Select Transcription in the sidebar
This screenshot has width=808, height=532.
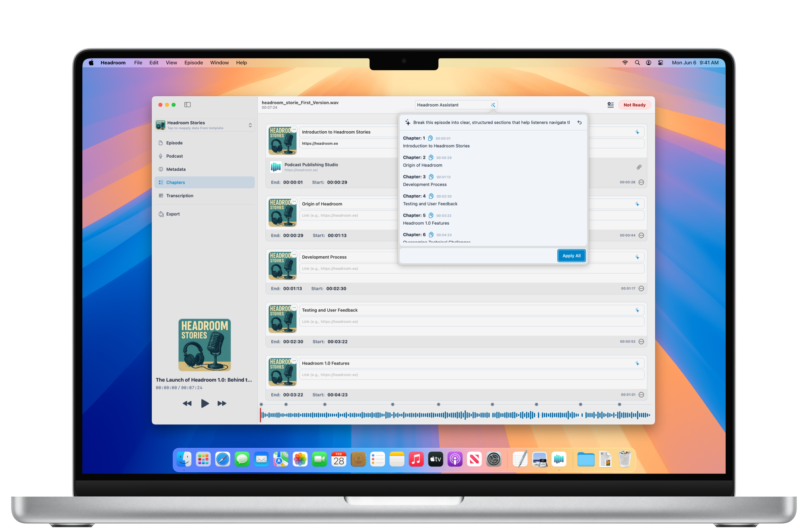tap(179, 196)
